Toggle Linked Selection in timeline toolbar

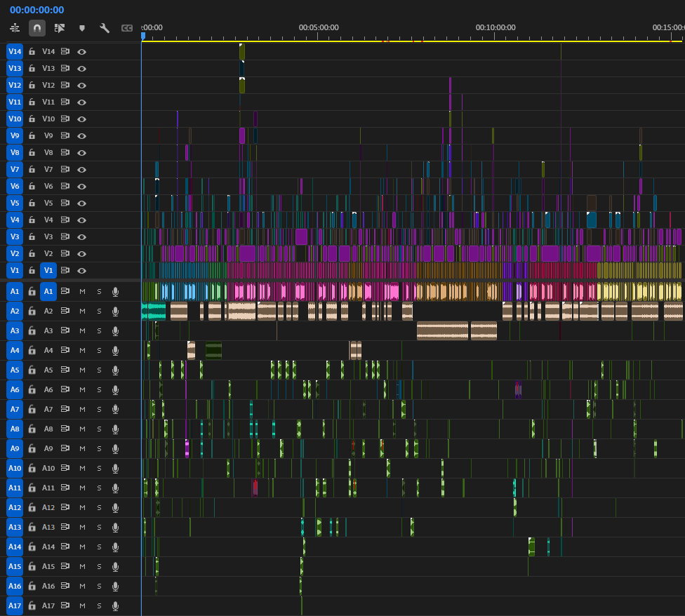tap(60, 28)
